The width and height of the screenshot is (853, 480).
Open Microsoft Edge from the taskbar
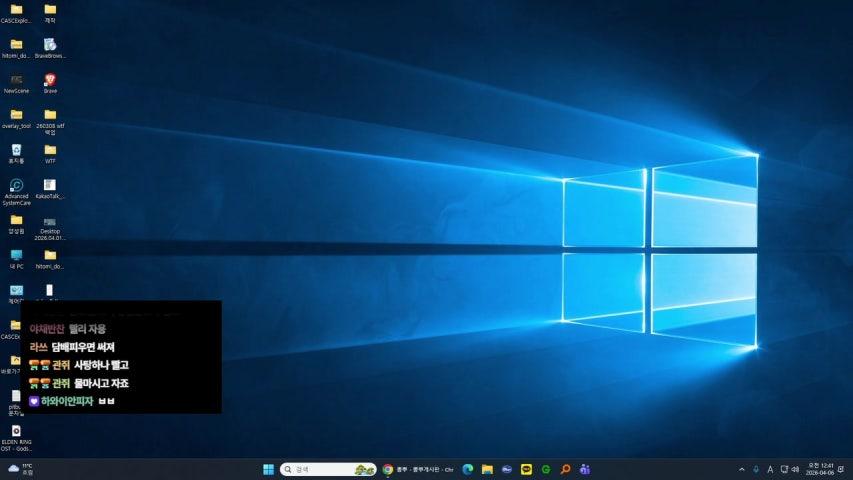pyautogui.click(x=468, y=469)
